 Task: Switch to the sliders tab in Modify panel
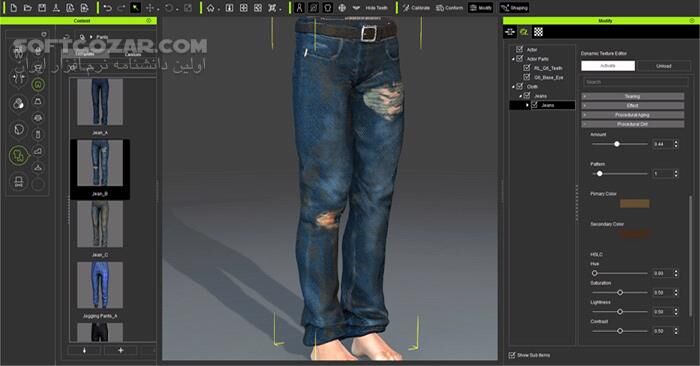point(510,32)
